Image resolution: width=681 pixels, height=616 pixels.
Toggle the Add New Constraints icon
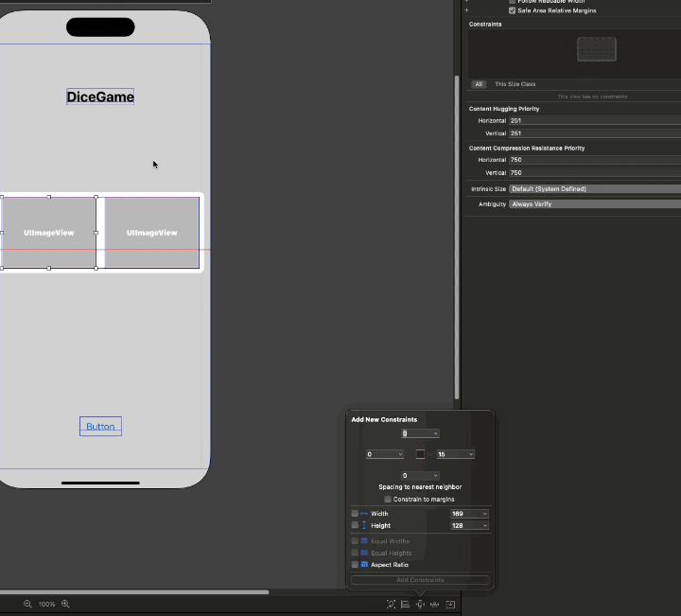[x=420, y=605]
